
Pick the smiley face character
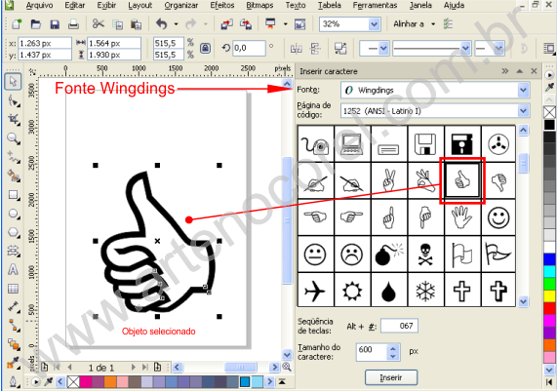[498, 217]
